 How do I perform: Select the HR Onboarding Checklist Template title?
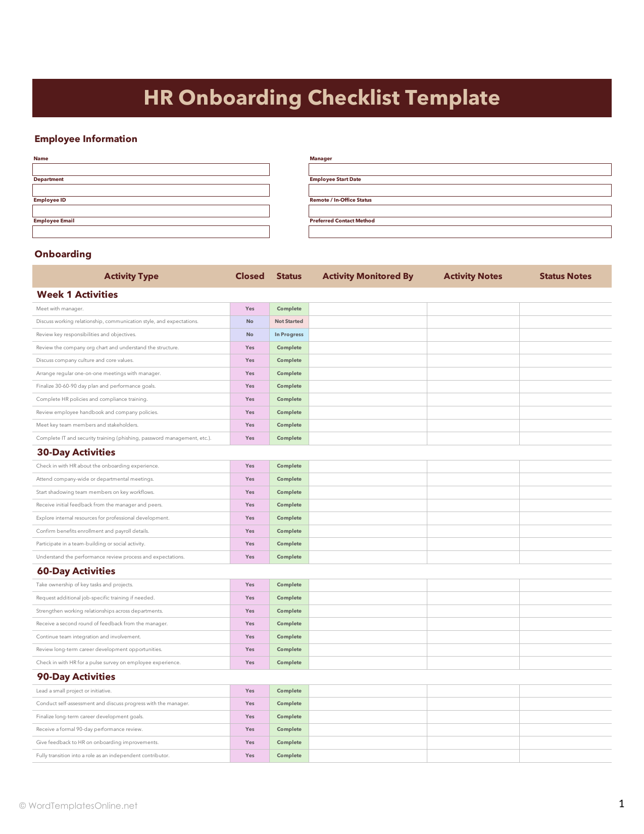(x=322, y=98)
